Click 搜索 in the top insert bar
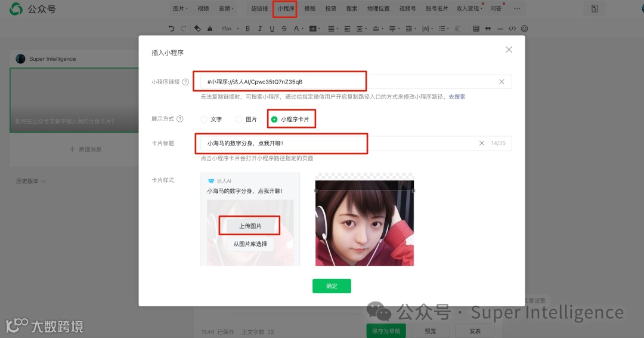The height and width of the screenshot is (338, 644). point(352,8)
